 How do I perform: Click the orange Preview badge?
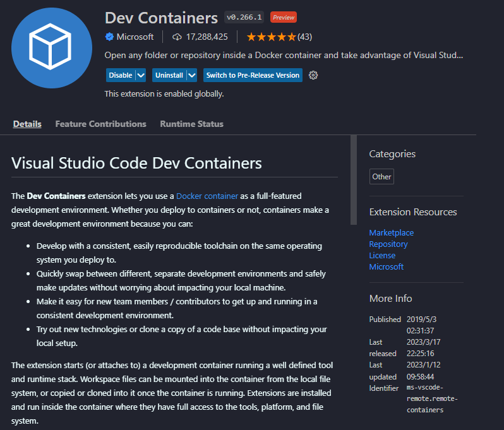pos(284,17)
